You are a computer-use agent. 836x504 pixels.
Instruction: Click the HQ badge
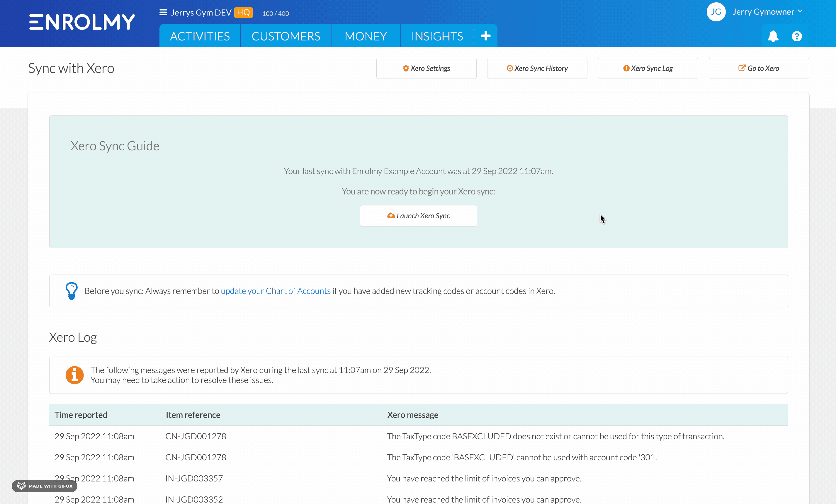point(243,13)
